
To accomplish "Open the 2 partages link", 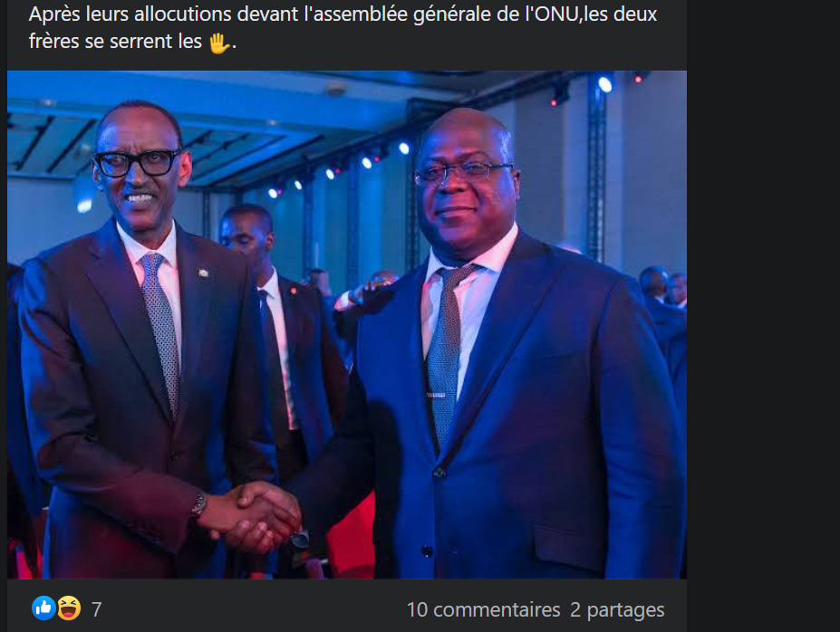I will point(617,609).
